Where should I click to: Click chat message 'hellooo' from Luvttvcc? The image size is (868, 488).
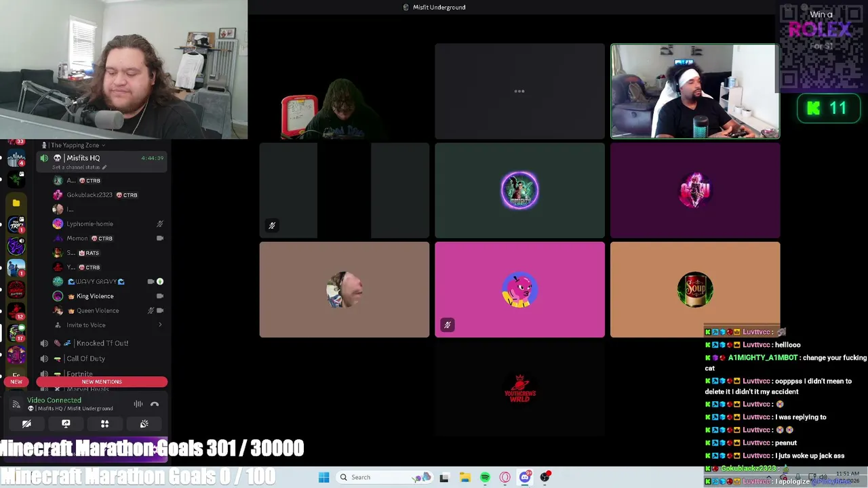[788, 345]
